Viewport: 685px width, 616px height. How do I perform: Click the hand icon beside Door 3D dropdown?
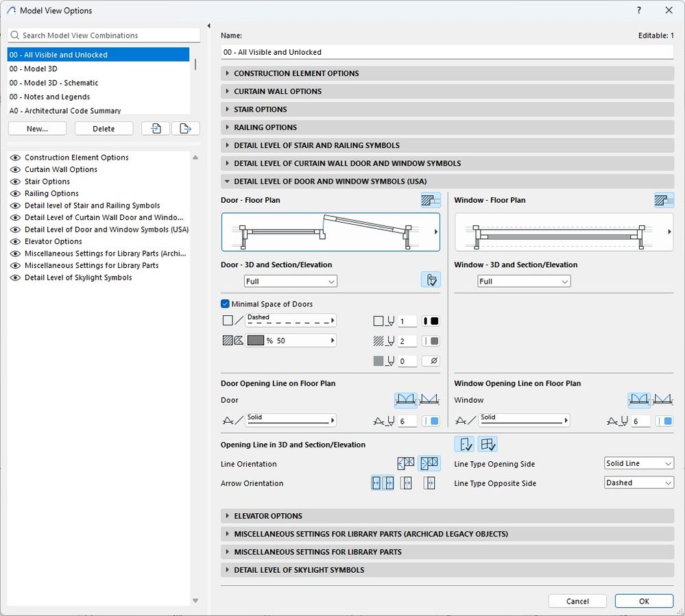[x=431, y=280]
